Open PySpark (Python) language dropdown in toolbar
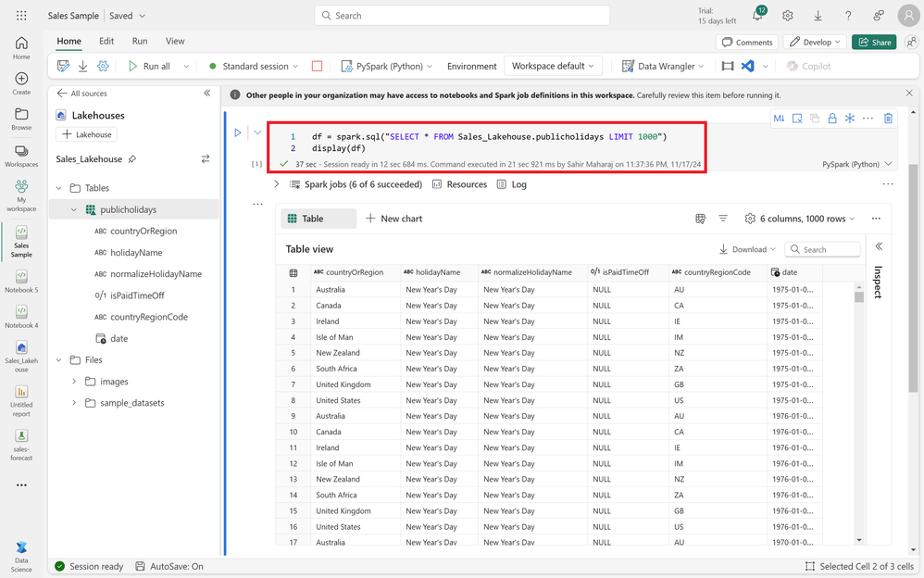 pos(387,66)
